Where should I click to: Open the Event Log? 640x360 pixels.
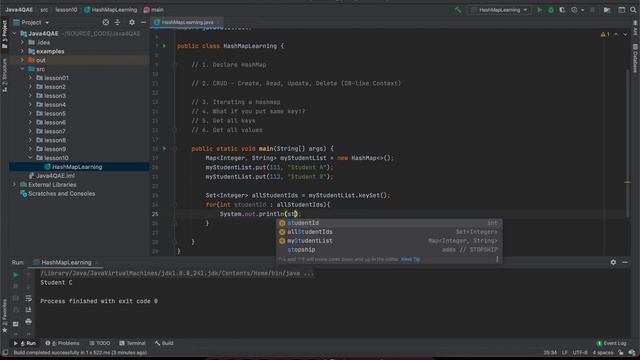pyautogui.click(x=611, y=343)
